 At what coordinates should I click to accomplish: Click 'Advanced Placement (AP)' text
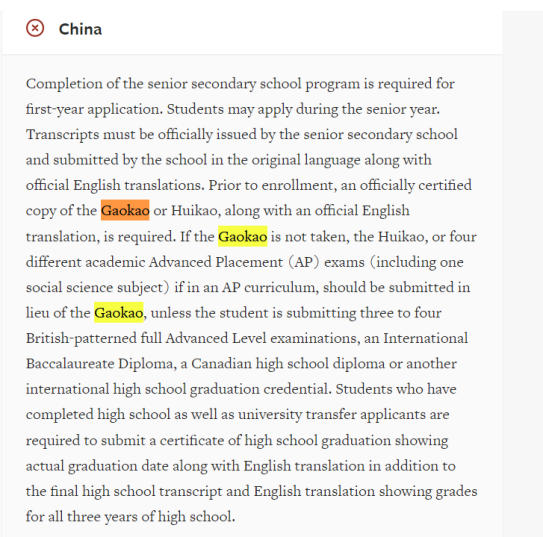234,262
